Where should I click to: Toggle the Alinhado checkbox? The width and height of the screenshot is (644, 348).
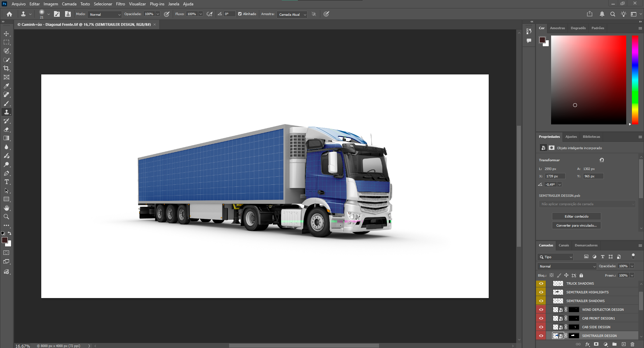point(240,14)
